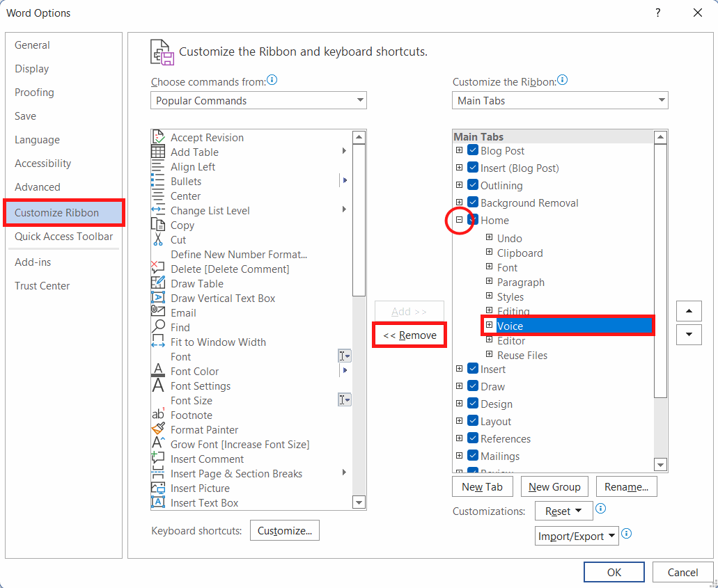Select the Find magnifier icon

(x=158, y=327)
